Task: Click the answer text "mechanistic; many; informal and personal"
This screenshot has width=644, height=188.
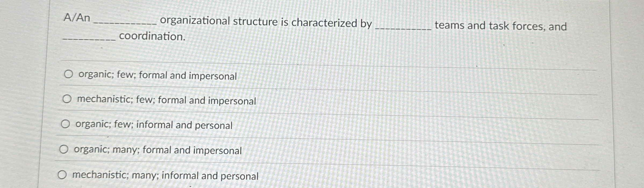Action: point(165,176)
